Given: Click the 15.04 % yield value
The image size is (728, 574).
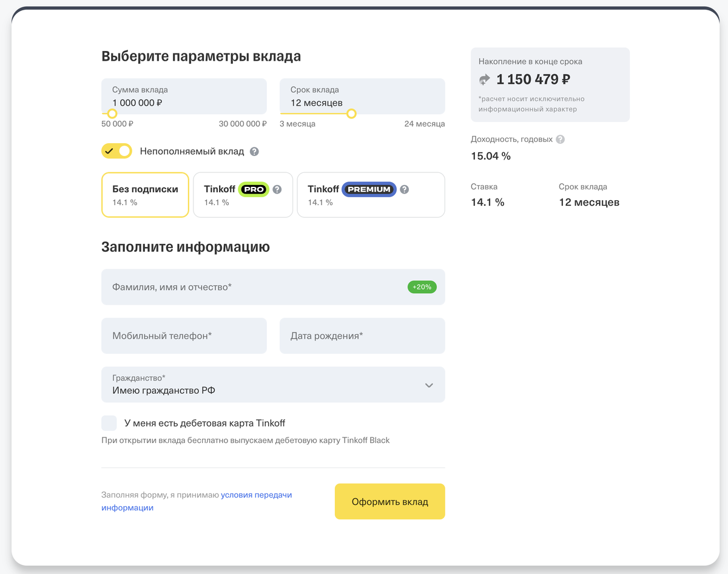Looking at the screenshot, I should 491,156.
